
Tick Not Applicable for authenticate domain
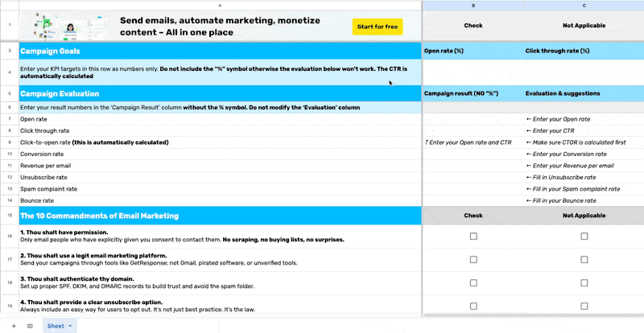click(584, 283)
